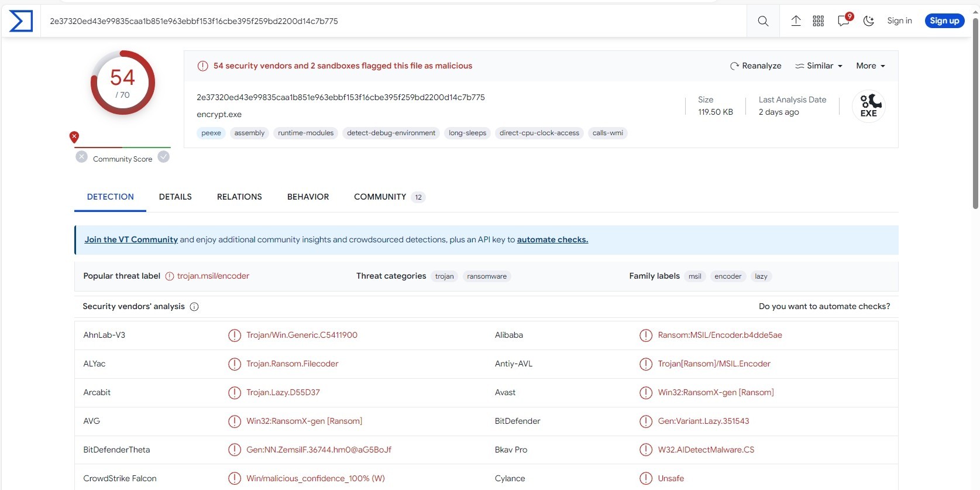980x490 pixels.
Task: Click the EXE file type icon
Action: coord(869,106)
